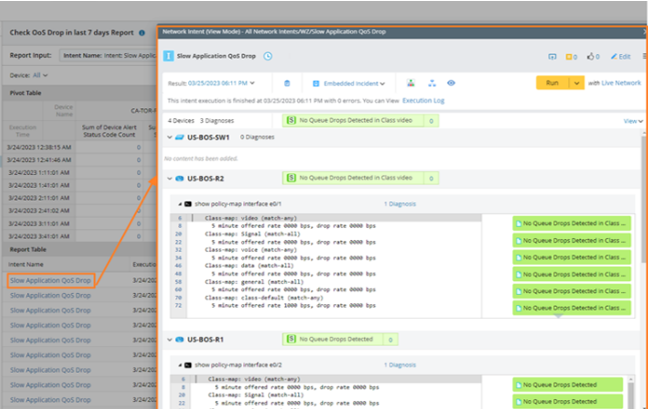Click the 0 count badge in the US-BOS-R2 row
Image resolution: width=650 pixels, height=409 pixels.
431,178
